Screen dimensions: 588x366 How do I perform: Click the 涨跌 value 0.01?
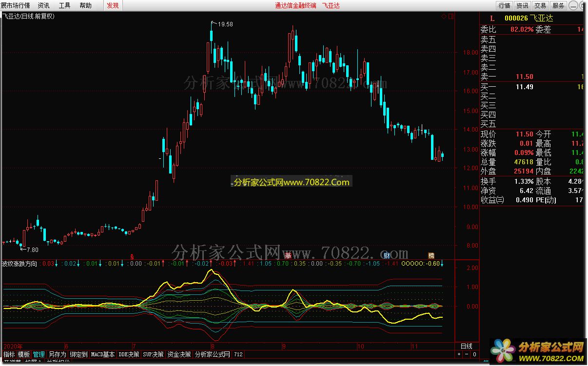coord(527,143)
